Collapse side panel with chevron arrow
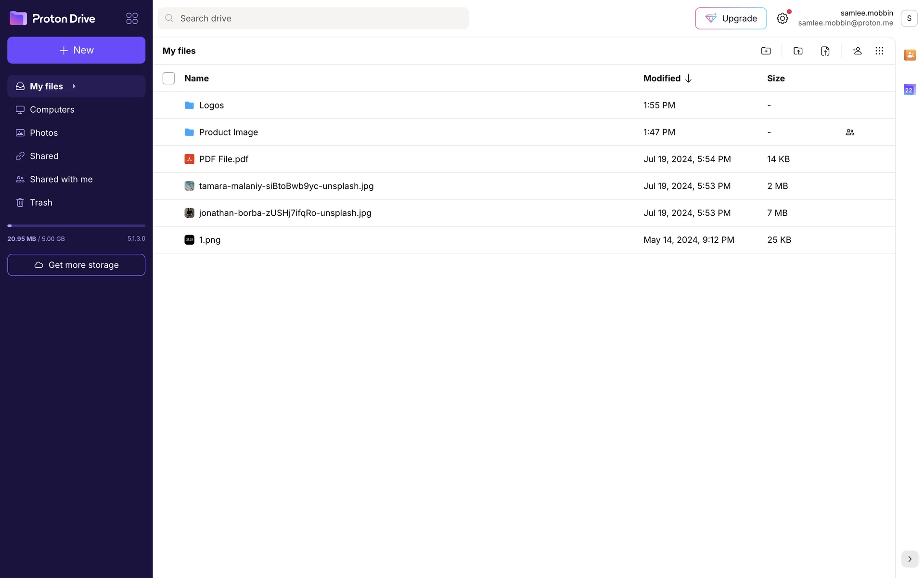 910,559
